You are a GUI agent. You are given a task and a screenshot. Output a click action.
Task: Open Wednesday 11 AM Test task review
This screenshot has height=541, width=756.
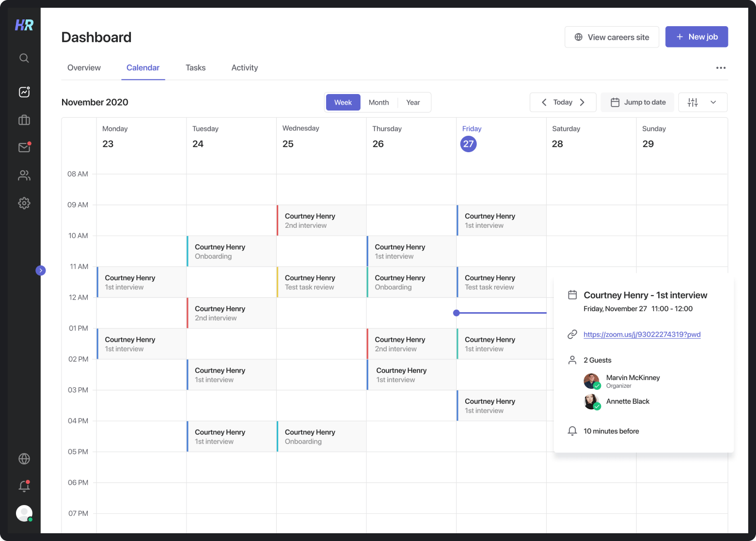click(321, 282)
